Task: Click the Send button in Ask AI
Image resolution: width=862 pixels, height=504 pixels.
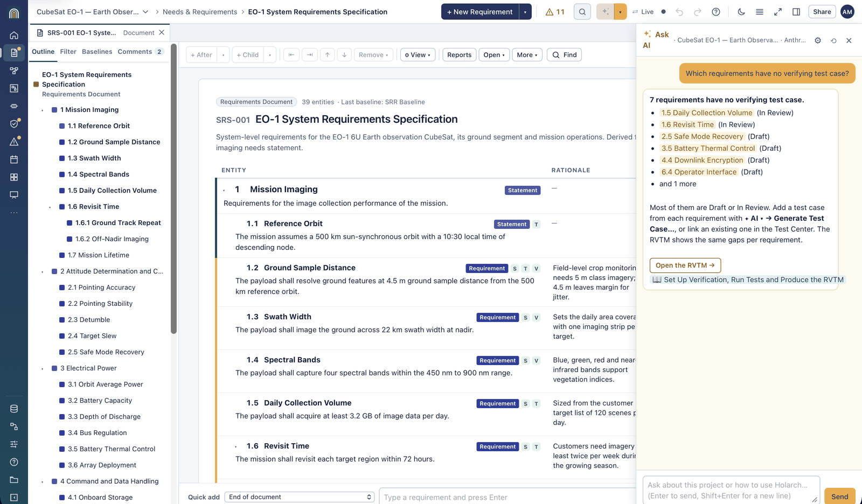Action: tap(839, 496)
